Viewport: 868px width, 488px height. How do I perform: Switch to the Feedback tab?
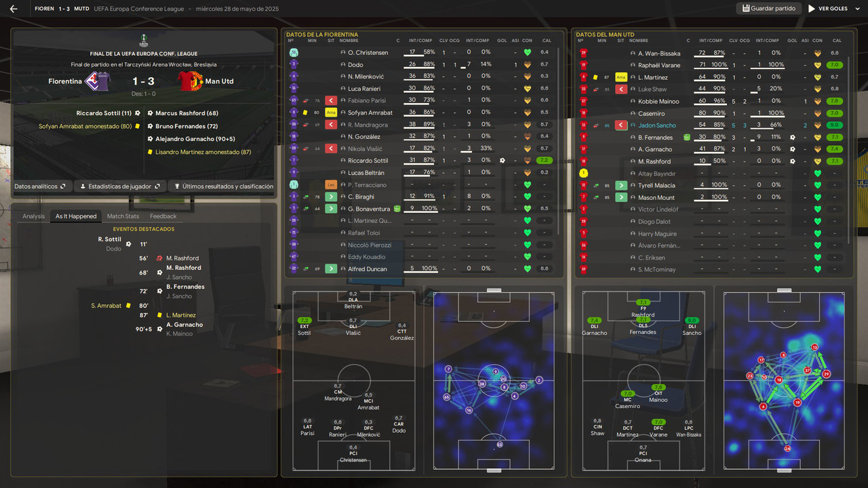[x=163, y=216]
